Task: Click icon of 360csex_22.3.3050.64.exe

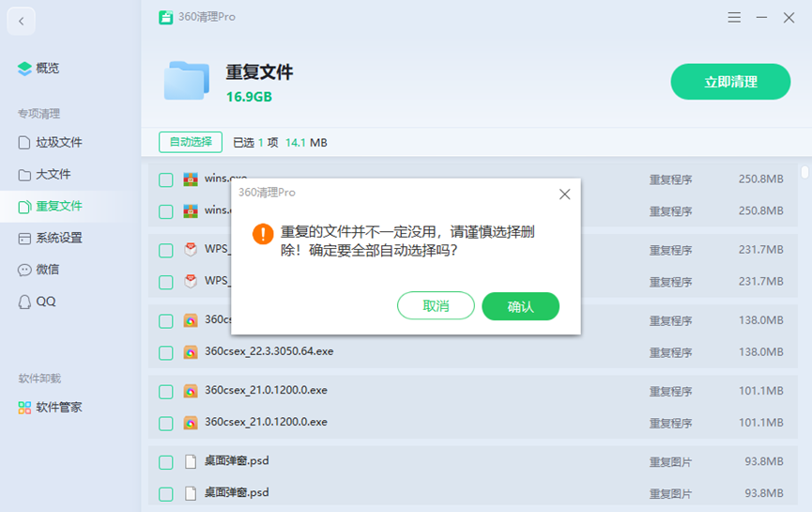Action: coord(191,352)
